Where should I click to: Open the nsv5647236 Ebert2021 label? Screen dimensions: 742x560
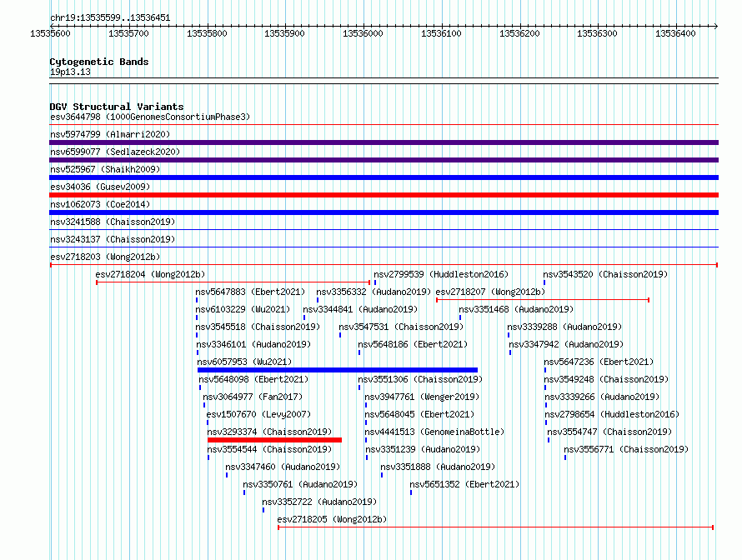point(599,362)
